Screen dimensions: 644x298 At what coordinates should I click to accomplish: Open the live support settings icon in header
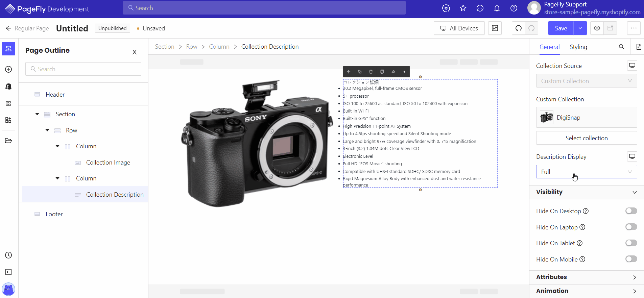point(446,8)
